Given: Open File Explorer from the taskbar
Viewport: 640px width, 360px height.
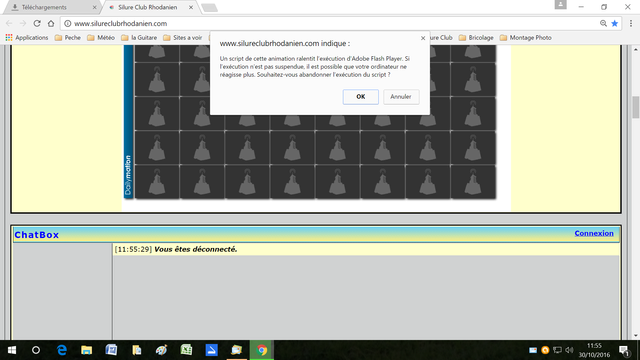Looking at the screenshot, I should (x=87, y=350).
